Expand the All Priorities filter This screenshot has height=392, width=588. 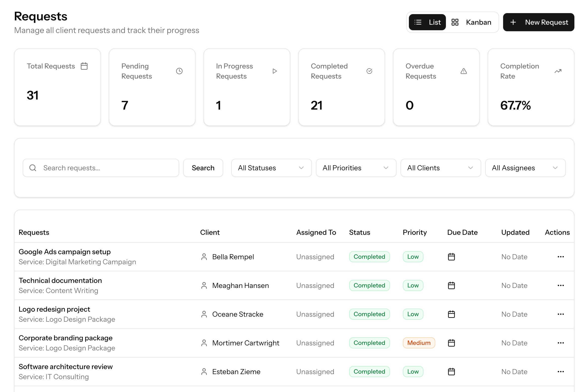(355, 168)
